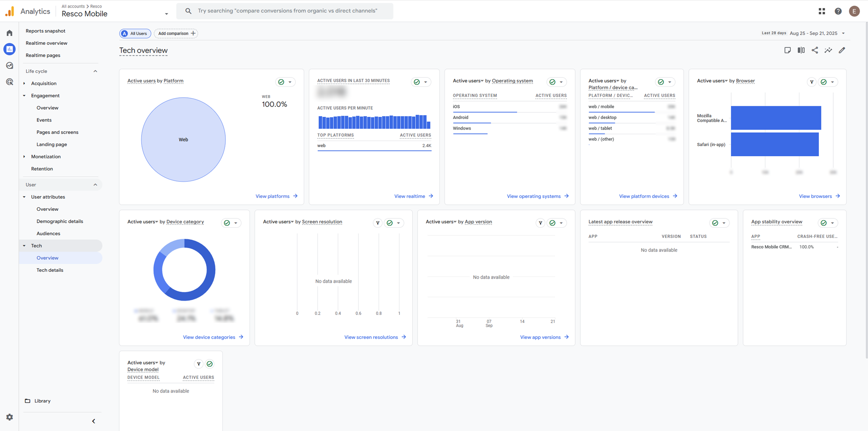Image resolution: width=868 pixels, height=431 pixels.
Task: Open the Insights icon in report toolbar
Action: tap(828, 50)
